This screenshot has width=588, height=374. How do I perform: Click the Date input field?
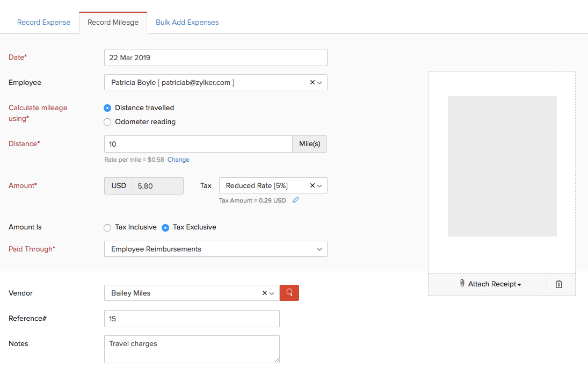tap(215, 57)
